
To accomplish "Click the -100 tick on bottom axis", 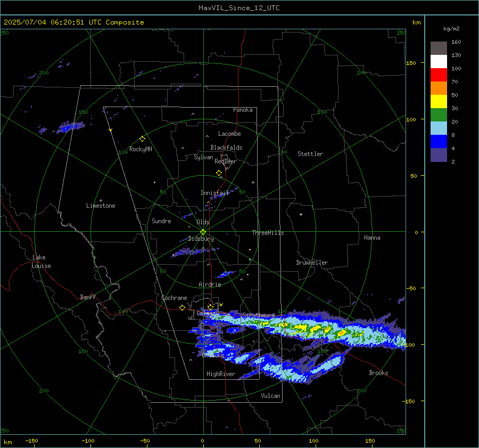I will point(88,441).
